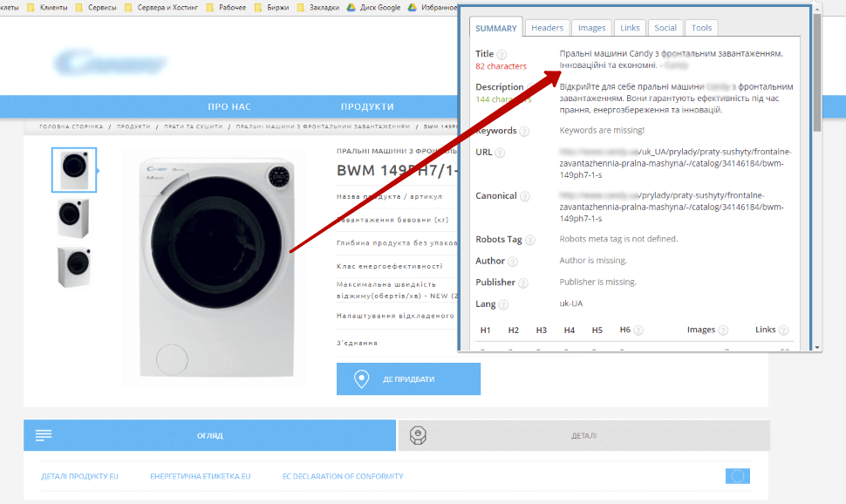Click the URL help question icon
The width and height of the screenshot is (846, 504).
500,153
